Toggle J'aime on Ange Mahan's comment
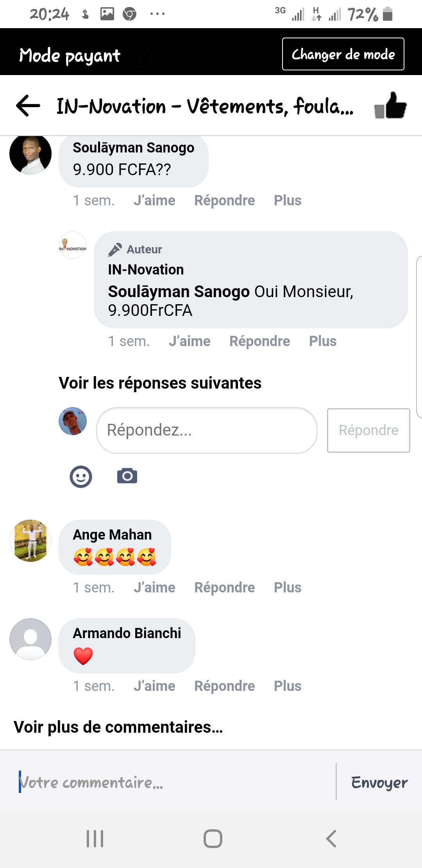 (154, 587)
